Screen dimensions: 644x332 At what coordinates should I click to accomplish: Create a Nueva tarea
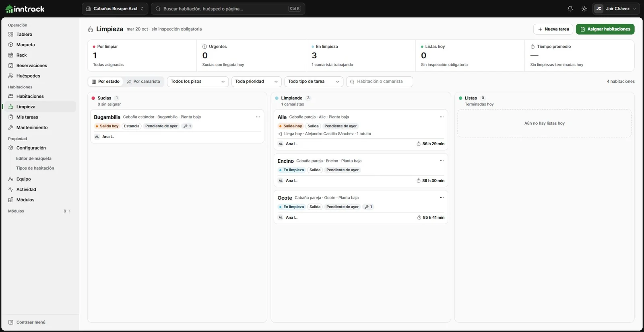[x=553, y=29]
